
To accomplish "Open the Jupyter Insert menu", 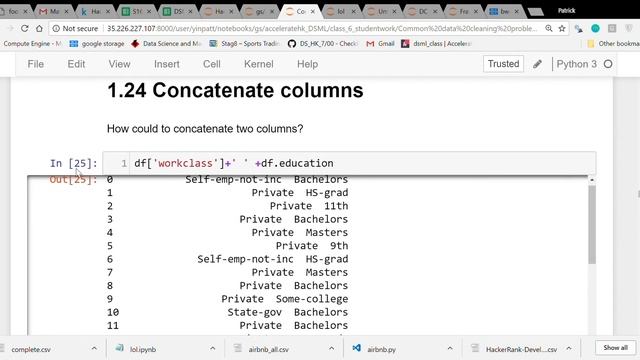I will tap(167, 64).
